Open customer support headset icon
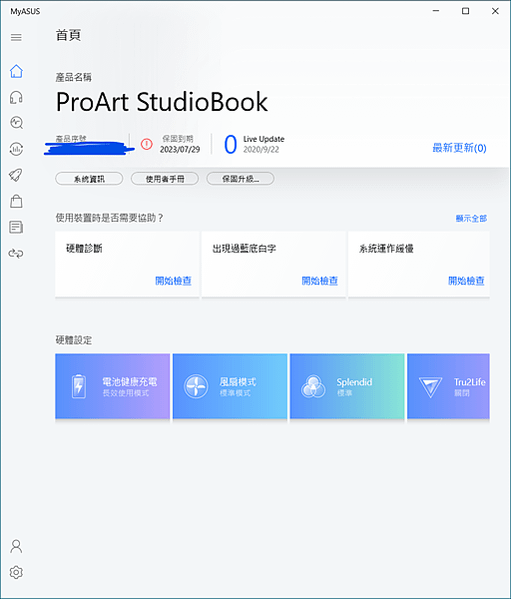The width and height of the screenshot is (511, 599). (16, 97)
